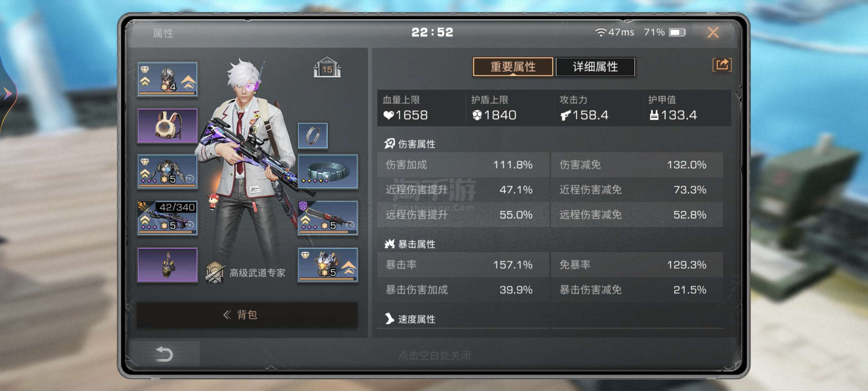Viewport: 868px width, 391px height.
Task: Open the level 15 manor house icon
Action: [x=327, y=68]
